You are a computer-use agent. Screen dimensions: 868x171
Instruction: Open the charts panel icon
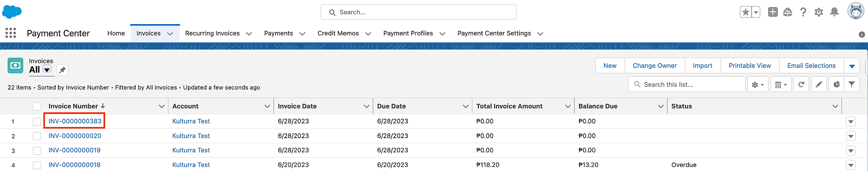pyautogui.click(x=836, y=84)
